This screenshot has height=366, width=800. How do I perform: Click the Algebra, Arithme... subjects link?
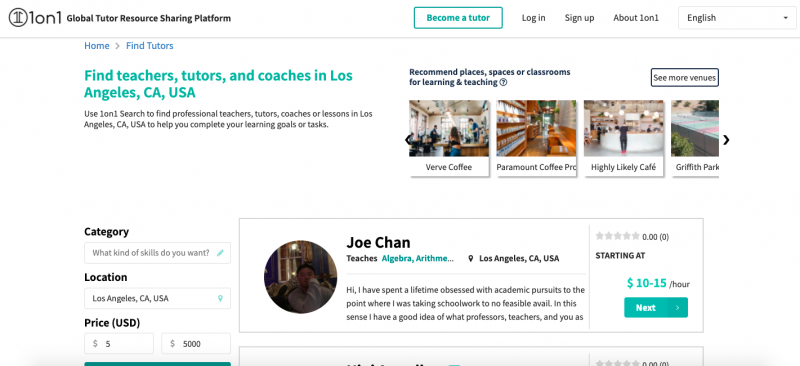click(x=417, y=258)
